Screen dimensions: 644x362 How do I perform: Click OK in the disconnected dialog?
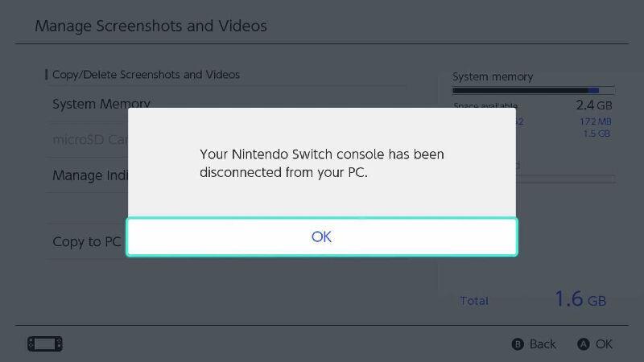[321, 237]
